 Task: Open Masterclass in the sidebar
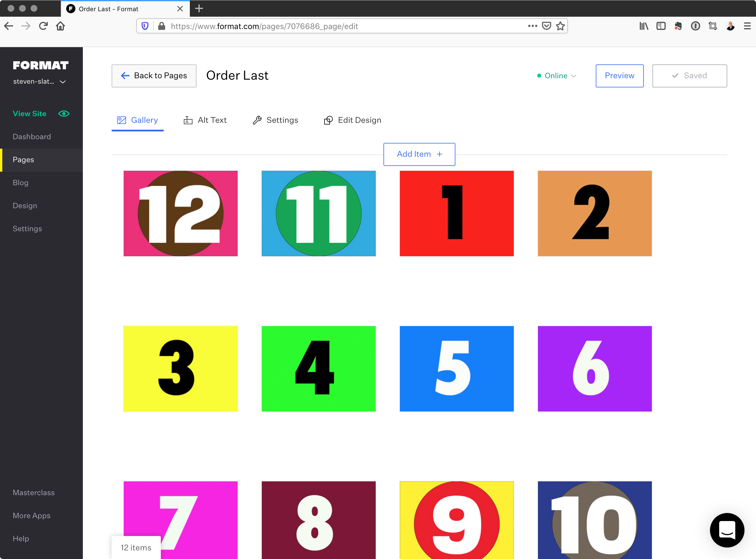click(x=34, y=493)
